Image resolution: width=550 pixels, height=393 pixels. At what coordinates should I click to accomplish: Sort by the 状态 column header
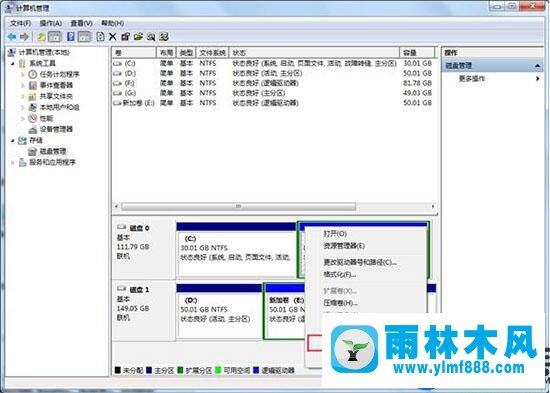pyautogui.click(x=314, y=53)
